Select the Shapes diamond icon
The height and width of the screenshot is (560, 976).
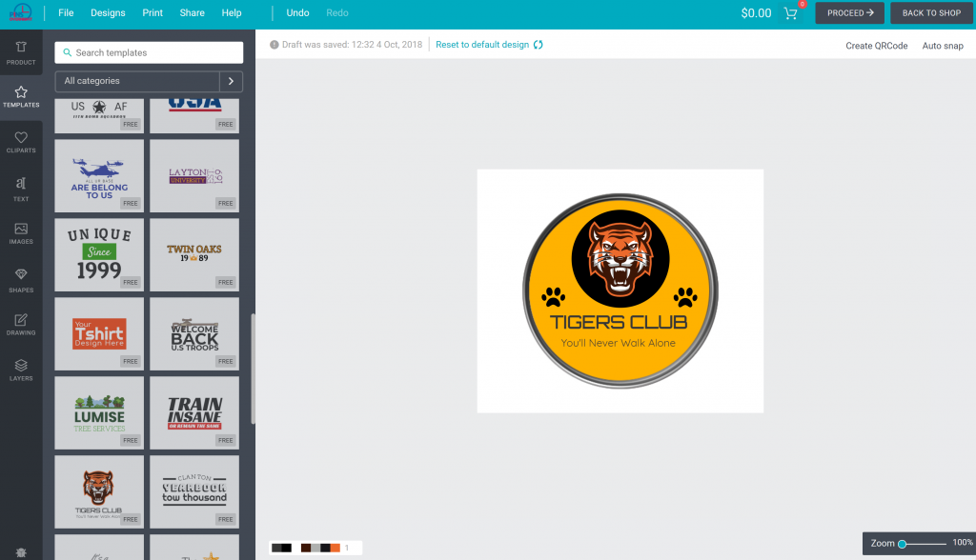21,279
